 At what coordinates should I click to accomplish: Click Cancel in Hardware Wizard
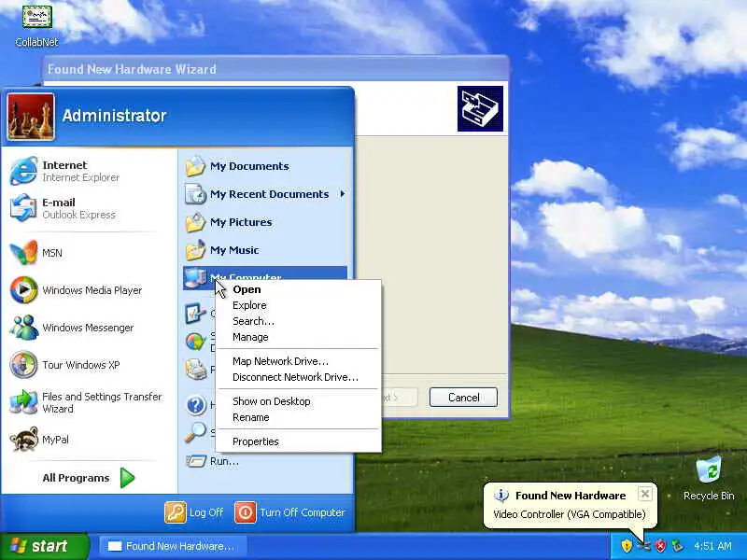tap(463, 398)
